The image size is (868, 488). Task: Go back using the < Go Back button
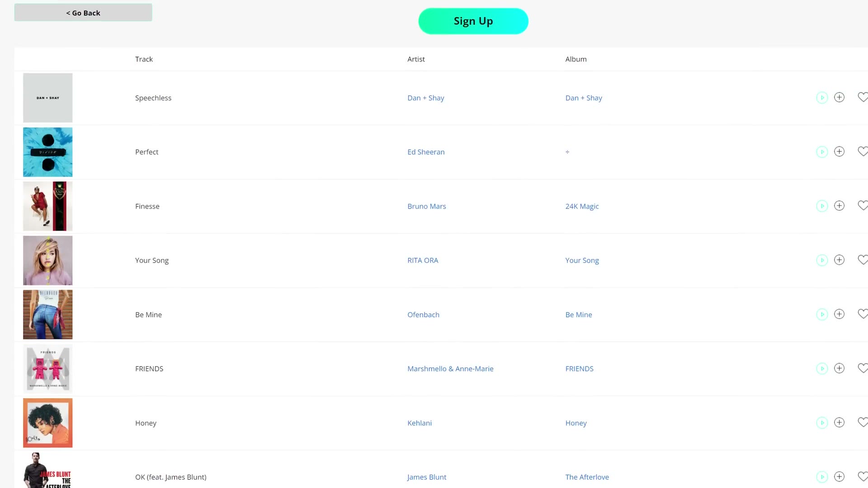pos(83,13)
